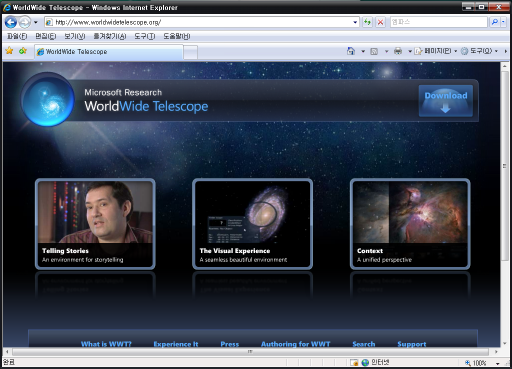Open the 페이지(P) command bar menu
512x369 pixels.
[x=435, y=51]
